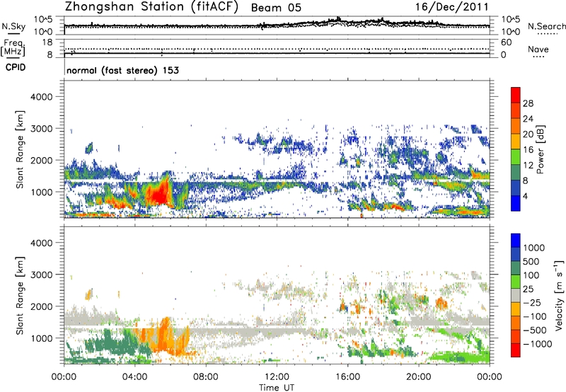Click the 20:00 time tick label
Viewport: 566px width, 392px height.
418,377
